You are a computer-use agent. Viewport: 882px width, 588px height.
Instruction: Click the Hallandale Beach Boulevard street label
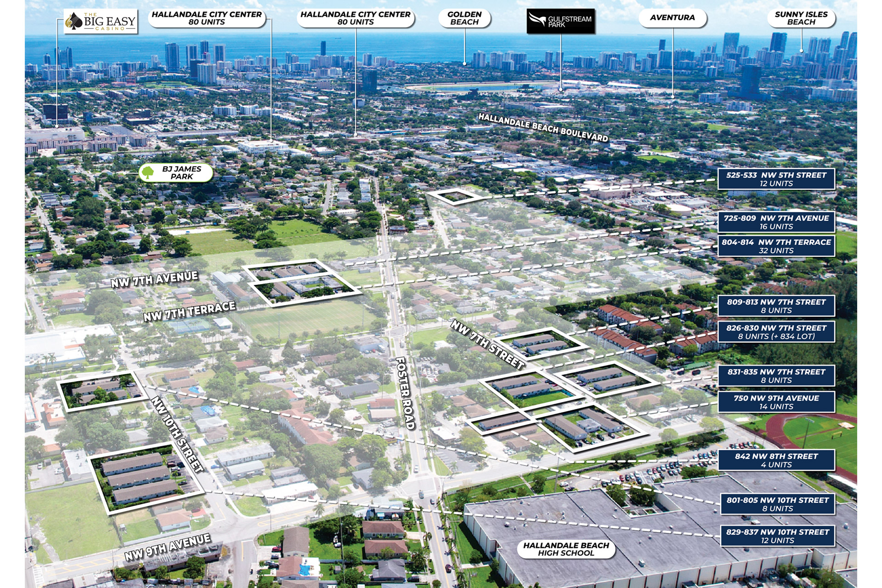click(x=543, y=128)
